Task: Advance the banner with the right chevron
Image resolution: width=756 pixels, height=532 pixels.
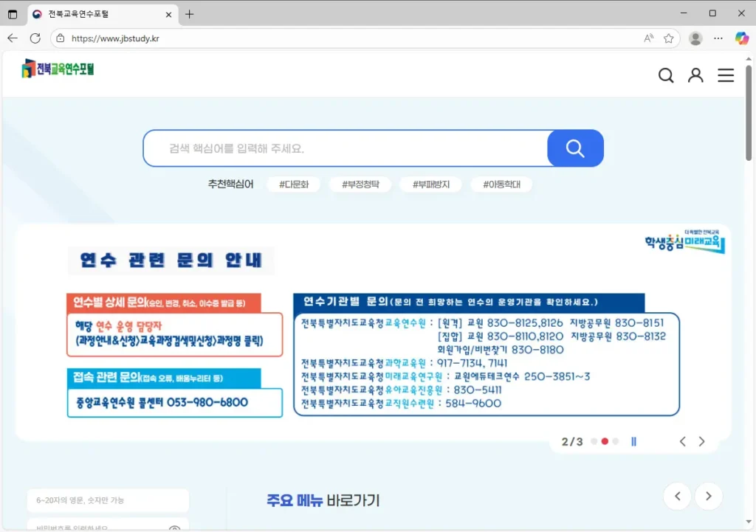Action: pyautogui.click(x=701, y=441)
